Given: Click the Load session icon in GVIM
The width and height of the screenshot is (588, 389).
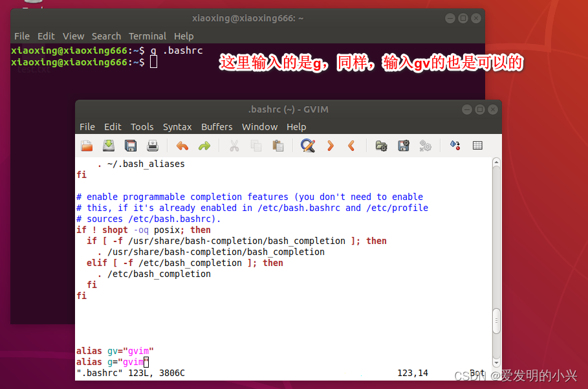Looking at the screenshot, I should pyautogui.click(x=382, y=146).
